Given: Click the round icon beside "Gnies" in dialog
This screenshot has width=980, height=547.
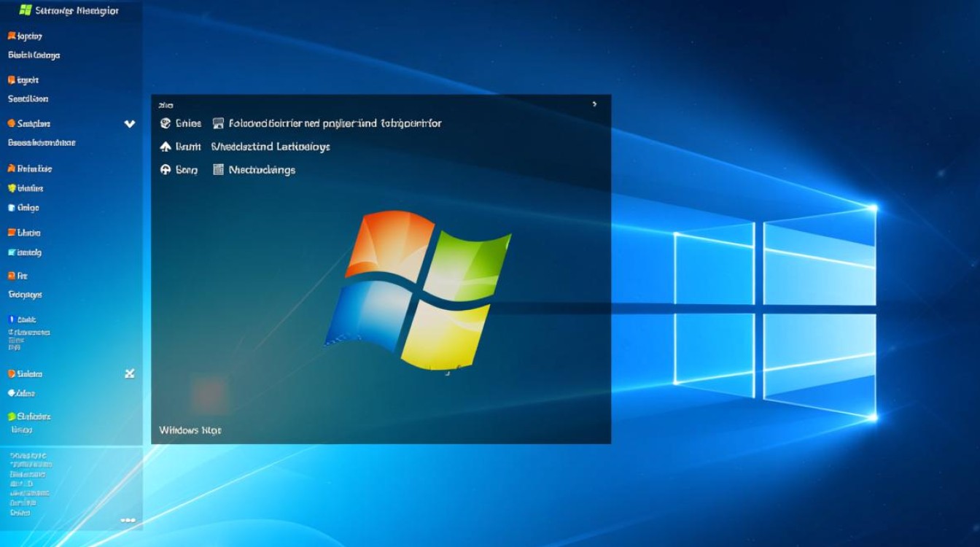Looking at the screenshot, I should (x=166, y=123).
